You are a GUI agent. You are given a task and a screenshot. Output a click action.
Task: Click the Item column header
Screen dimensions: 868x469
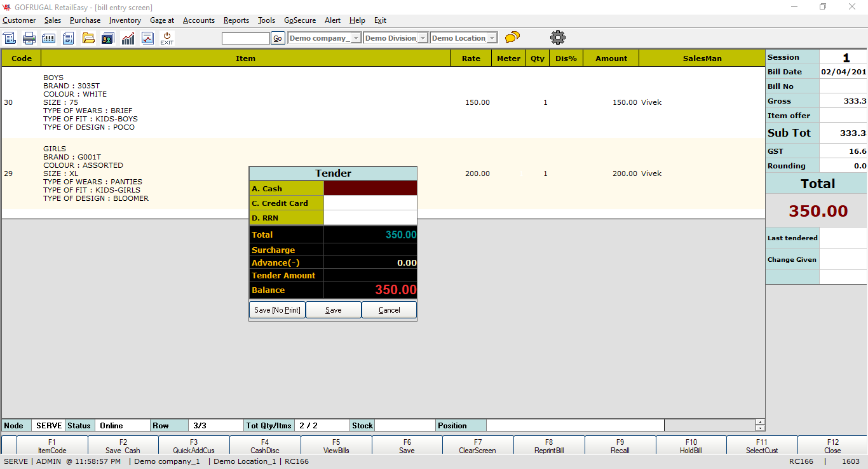click(x=246, y=58)
